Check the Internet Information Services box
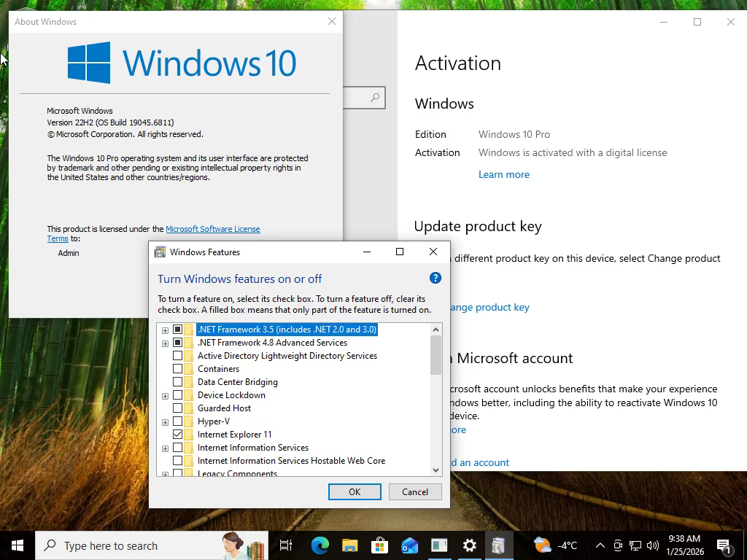Screen dimensions: 747x560 point(177,448)
